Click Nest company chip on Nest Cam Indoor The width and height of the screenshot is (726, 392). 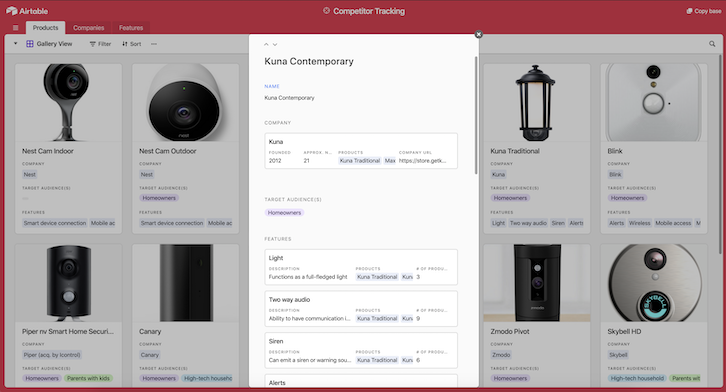tap(30, 174)
